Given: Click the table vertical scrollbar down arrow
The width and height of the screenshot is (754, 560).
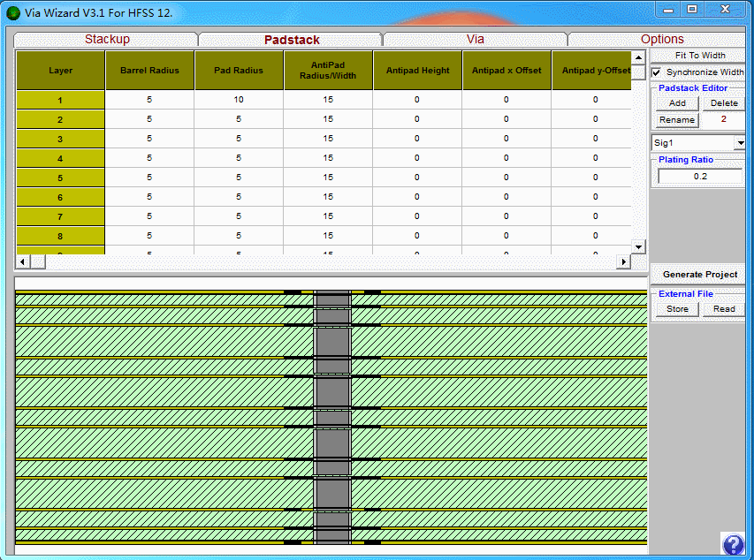Looking at the screenshot, I should 638,247.
